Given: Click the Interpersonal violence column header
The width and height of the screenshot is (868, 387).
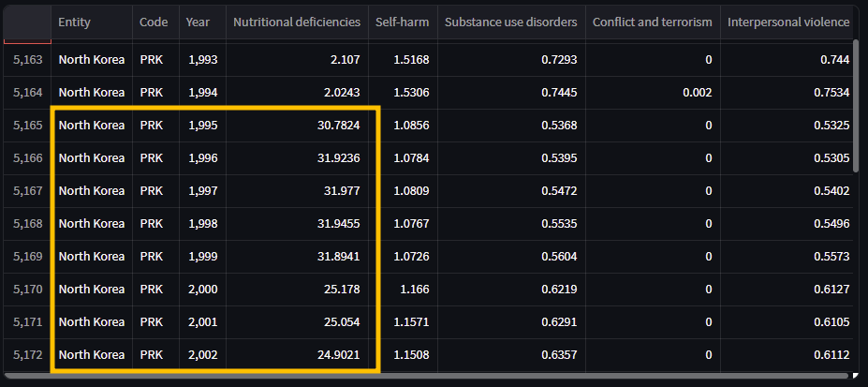Looking at the screenshot, I should (x=787, y=22).
